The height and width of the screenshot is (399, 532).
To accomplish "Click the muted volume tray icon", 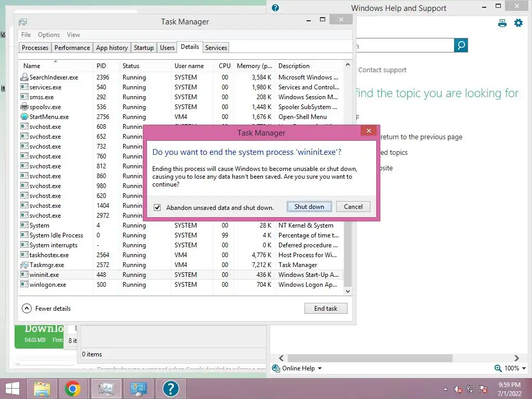I will (x=458, y=389).
